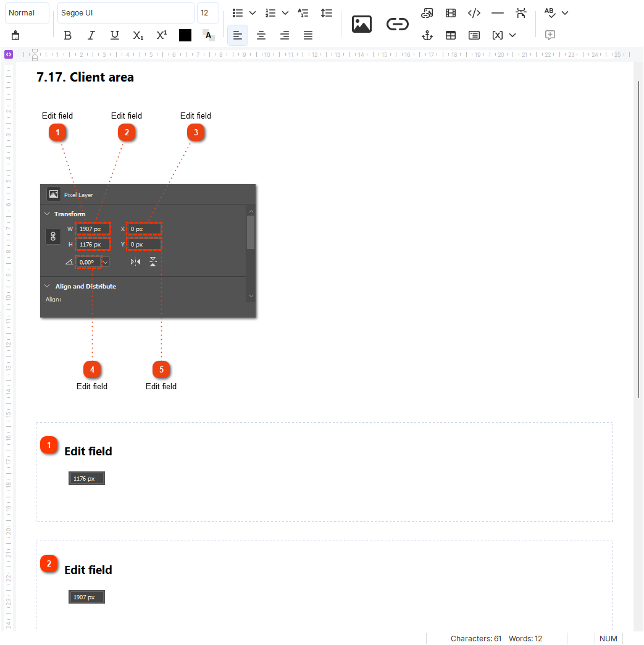Open the bullet list style dropdown
The height and width of the screenshot is (645, 644).
point(253,13)
